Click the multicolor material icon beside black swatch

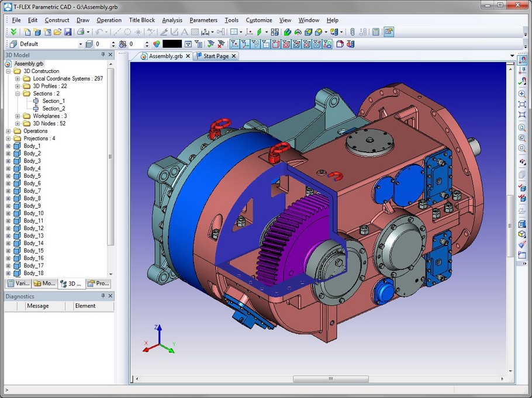[x=157, y=44]
